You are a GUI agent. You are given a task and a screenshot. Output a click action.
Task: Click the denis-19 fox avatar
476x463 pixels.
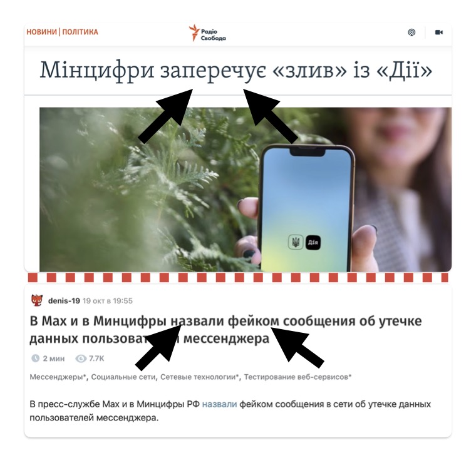[x=37, y=300]
